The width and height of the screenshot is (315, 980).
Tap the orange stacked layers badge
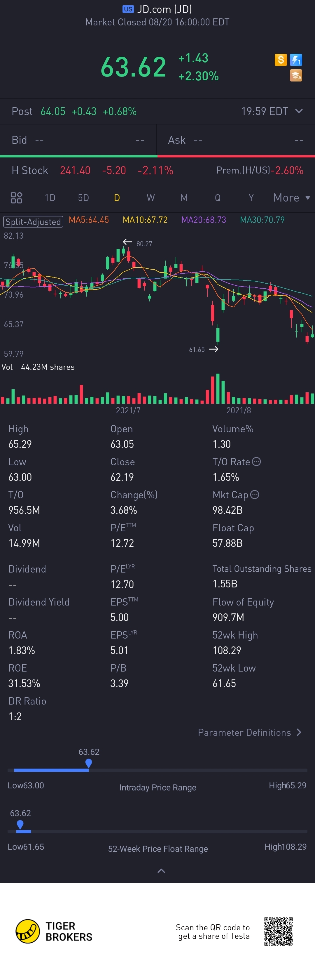(x=296, y=75)
